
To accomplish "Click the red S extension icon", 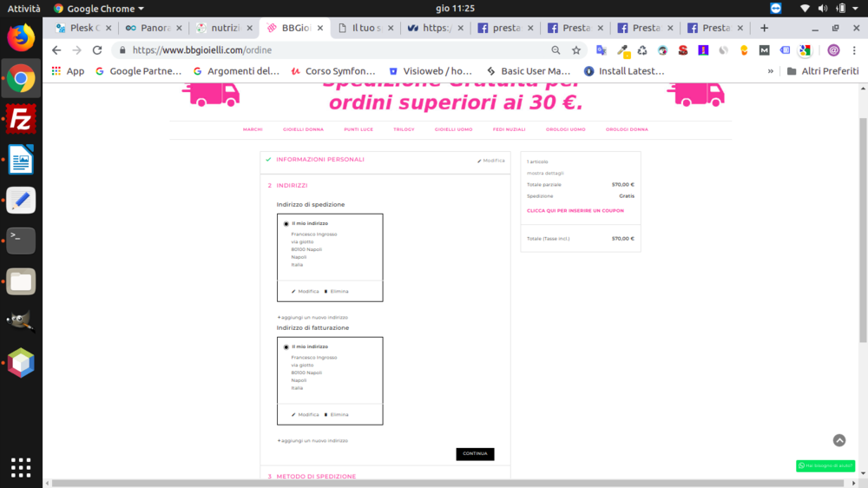I will (683, 50).
